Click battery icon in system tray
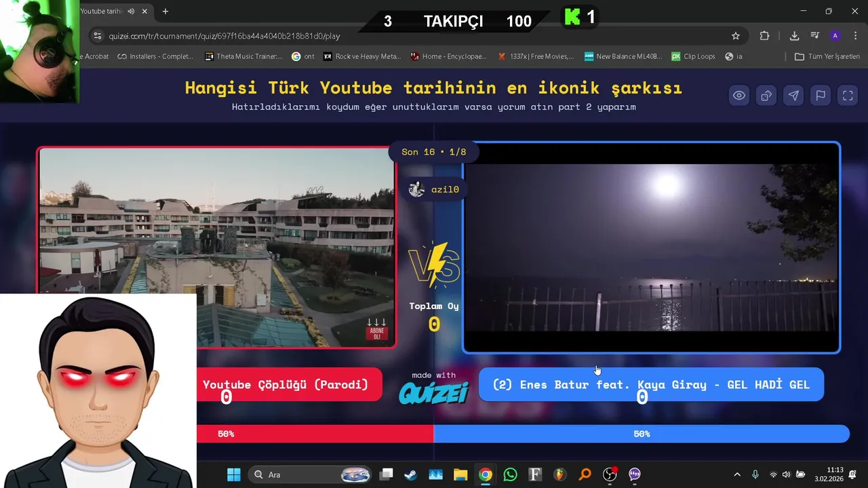The height and width of the screenshot is (488, 868). click(x=800, y=474)
